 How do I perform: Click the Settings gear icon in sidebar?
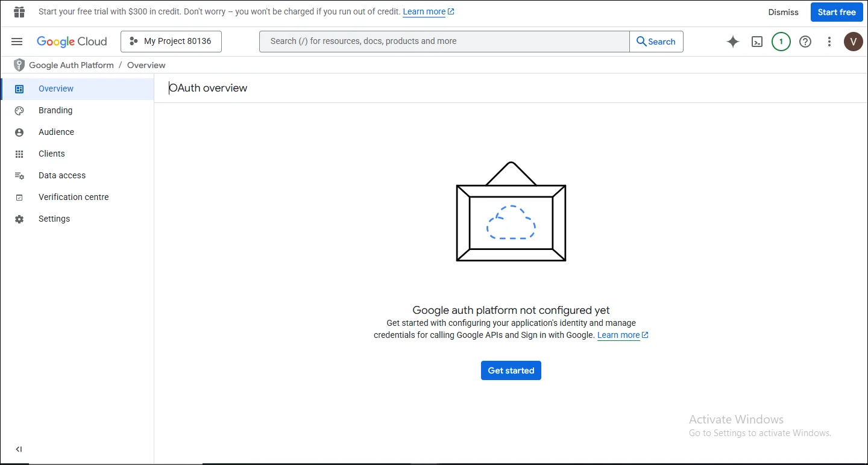pos(19,219)
